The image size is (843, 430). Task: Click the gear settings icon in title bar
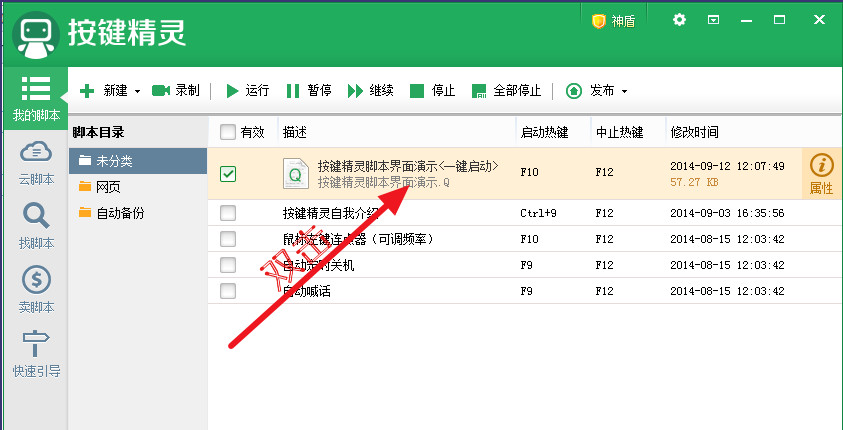pyautogui.click(x=680, y=20)
